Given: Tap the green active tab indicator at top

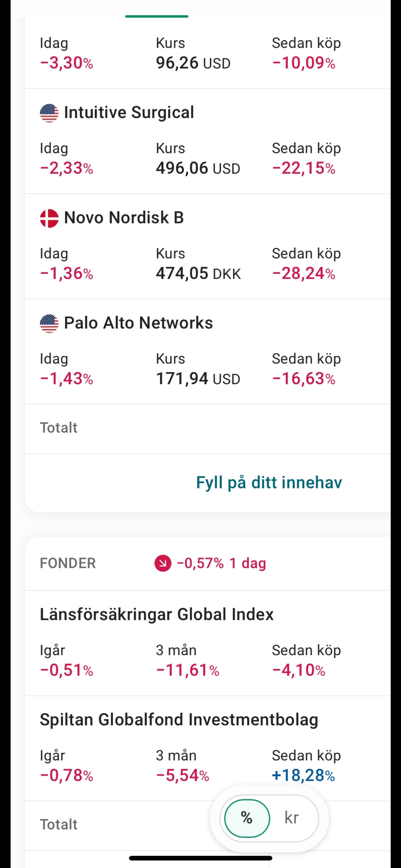Looking at the screenshot, I should (x=156, y=16).
